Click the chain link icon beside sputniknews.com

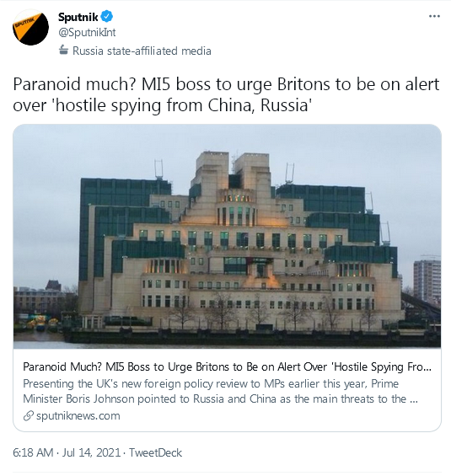coord(29,416)
